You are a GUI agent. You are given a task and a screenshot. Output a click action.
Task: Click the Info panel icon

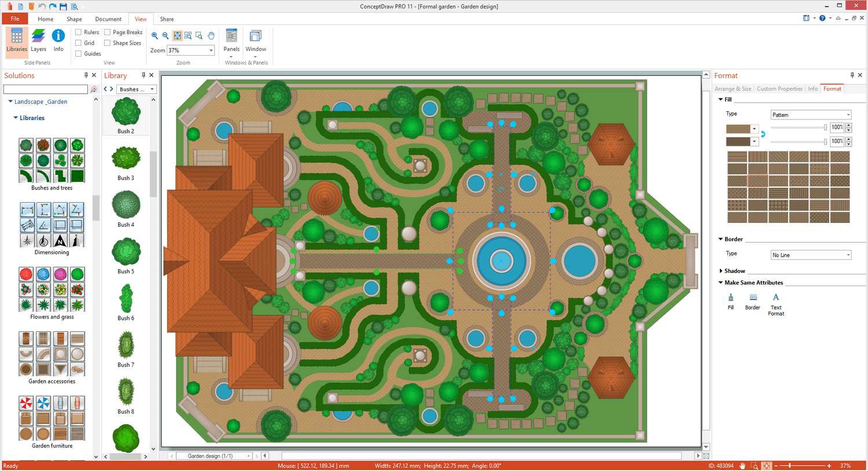58,40
